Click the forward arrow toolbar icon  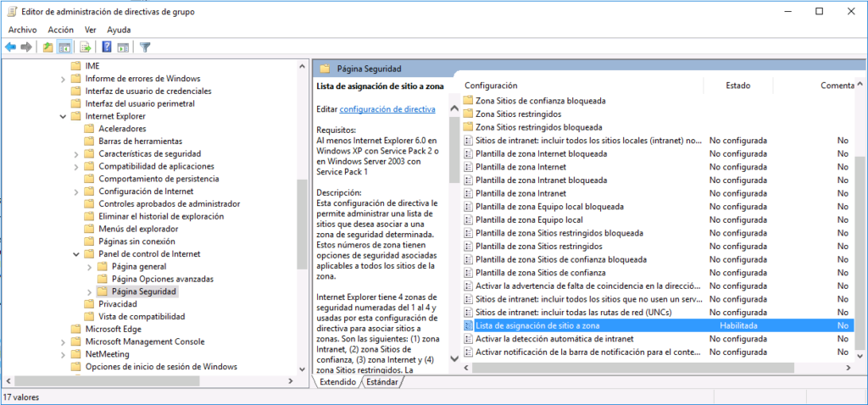(26, 47)
